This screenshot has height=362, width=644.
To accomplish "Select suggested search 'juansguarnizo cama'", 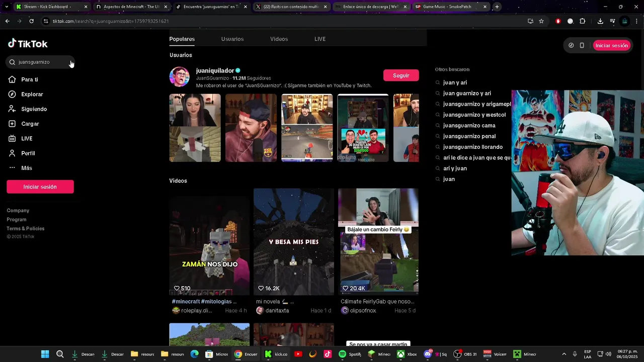I will tap(469, 126).
